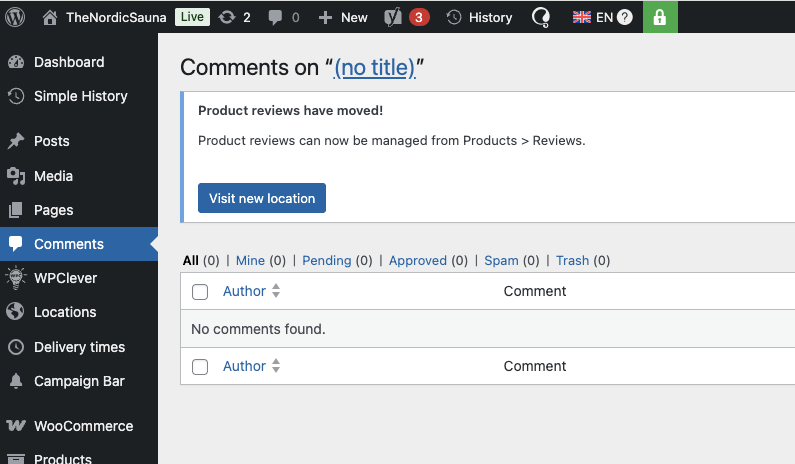
Task: Tick the select-all checkbox in header row
Action: pyautogui.click(x=200, y=292)
